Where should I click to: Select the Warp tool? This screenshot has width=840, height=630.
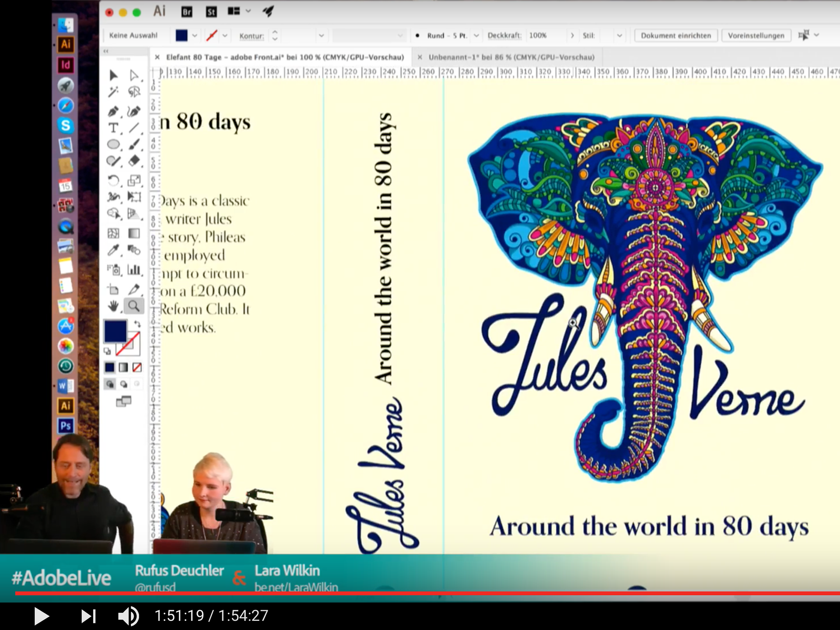[x=113, y=197]
